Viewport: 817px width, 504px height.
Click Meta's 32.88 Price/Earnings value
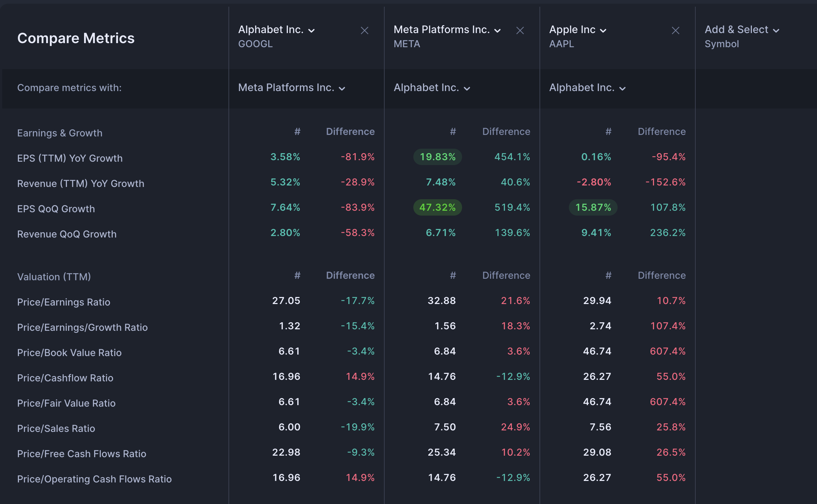tap(442, 301)
